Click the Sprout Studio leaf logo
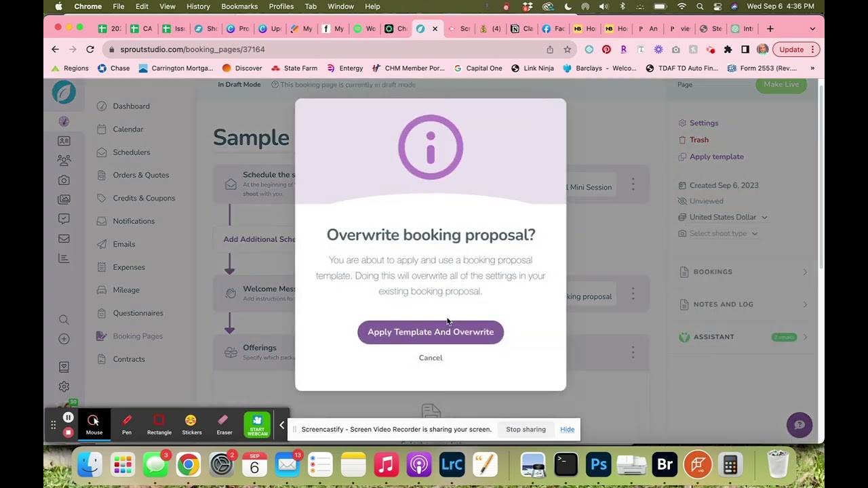 tap(64, 92)
